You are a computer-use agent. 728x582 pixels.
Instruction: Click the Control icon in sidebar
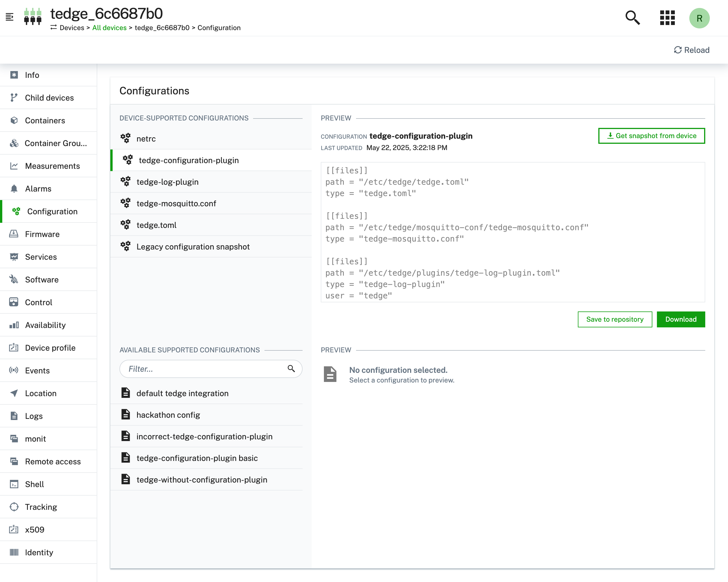pyautogui.click(x=14, y=302)
